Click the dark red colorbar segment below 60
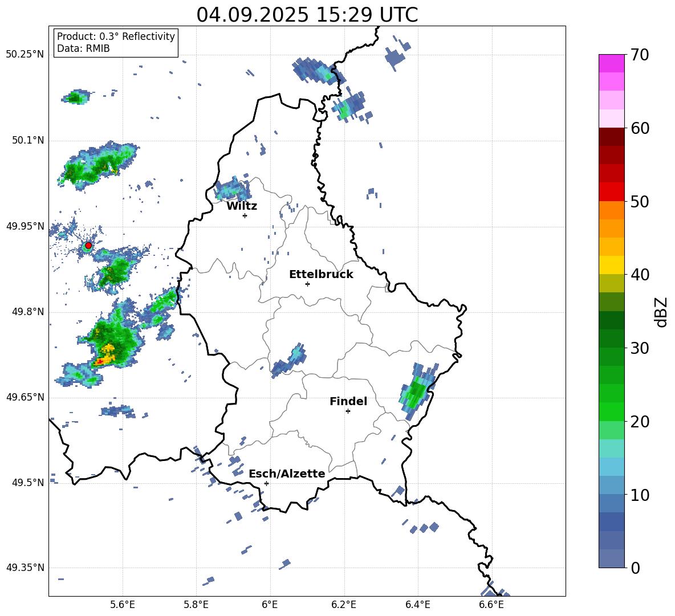Image resolution: width=675 pixels, height=616 pixels. click(x=611, y=137)
